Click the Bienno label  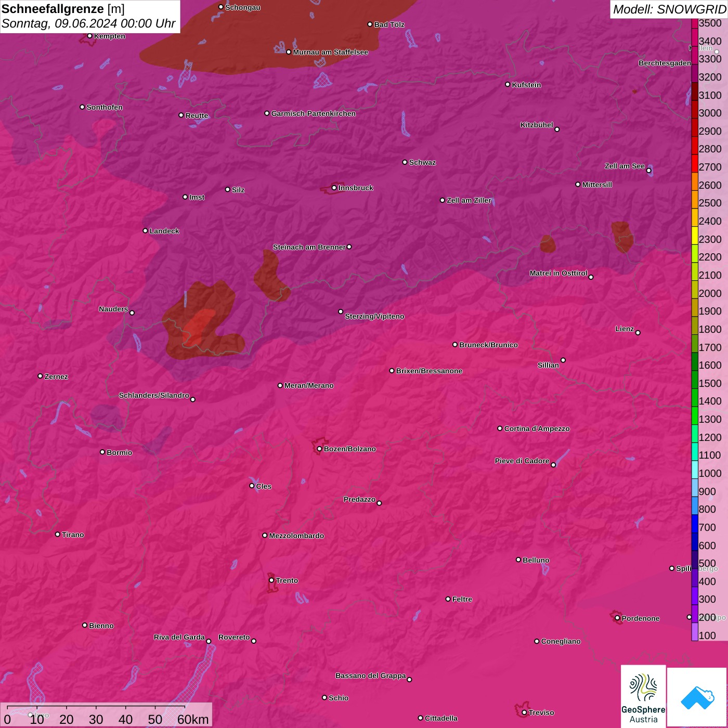101,626
